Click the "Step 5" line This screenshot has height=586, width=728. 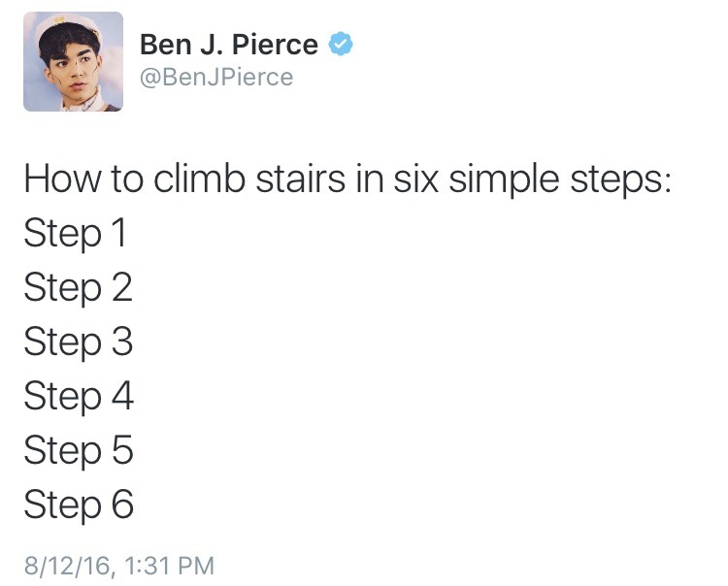tap(78, 451)
